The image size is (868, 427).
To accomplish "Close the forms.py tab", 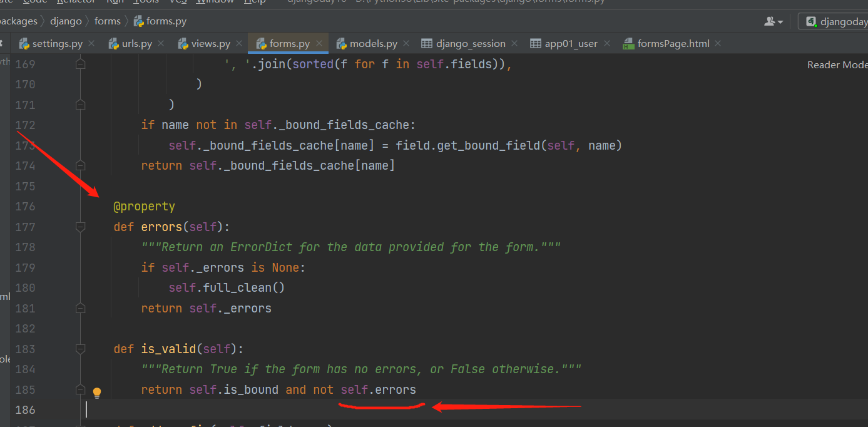I will (319, 44).
